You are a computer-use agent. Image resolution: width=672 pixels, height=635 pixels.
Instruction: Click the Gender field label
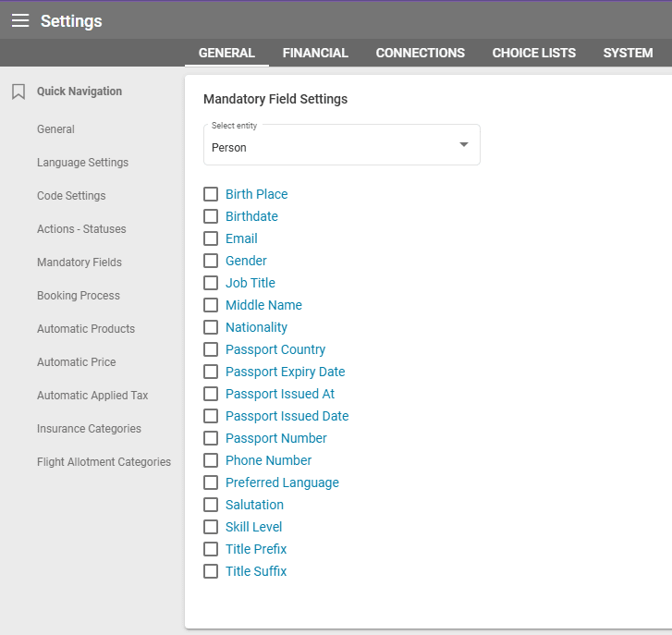tap(246, 261)
